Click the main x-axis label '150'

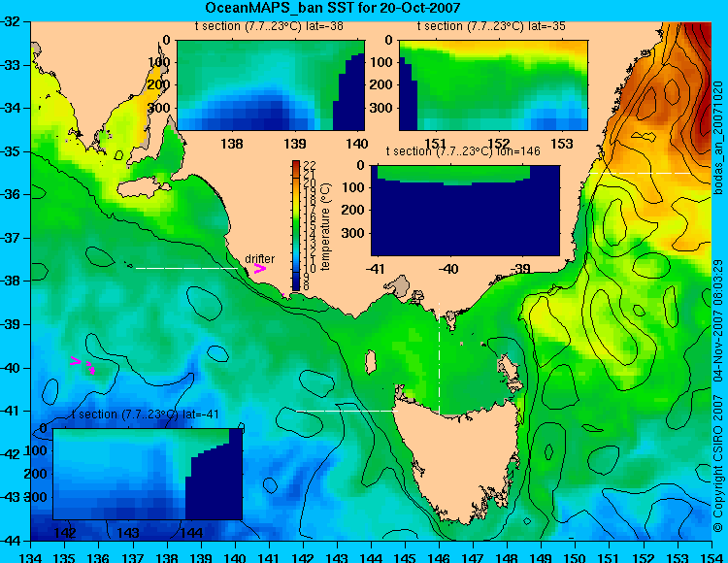pos(576,557)
